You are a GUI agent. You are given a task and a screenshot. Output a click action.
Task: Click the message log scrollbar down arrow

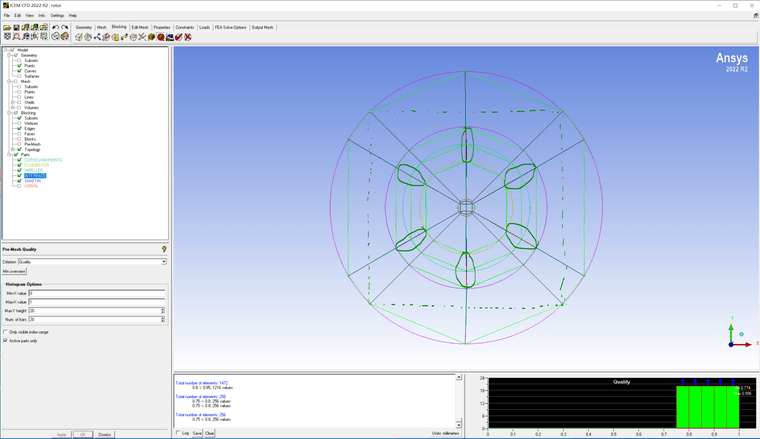[x=459, y=424]
